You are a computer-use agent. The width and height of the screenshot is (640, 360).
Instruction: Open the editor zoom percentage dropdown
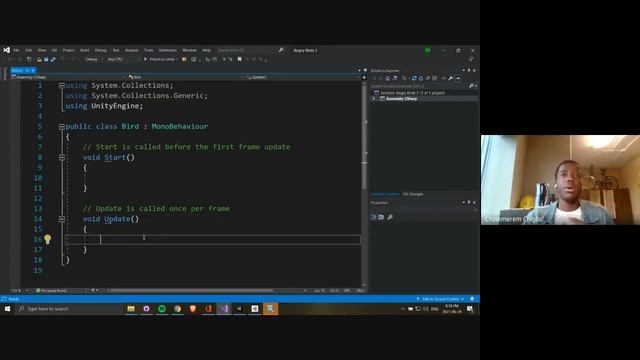coord(19,291)
